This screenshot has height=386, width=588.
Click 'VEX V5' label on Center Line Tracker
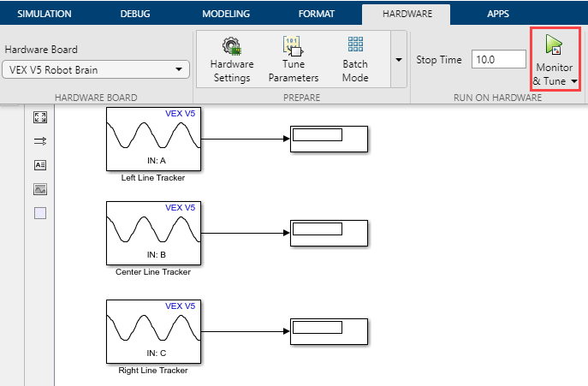point(180,208)
